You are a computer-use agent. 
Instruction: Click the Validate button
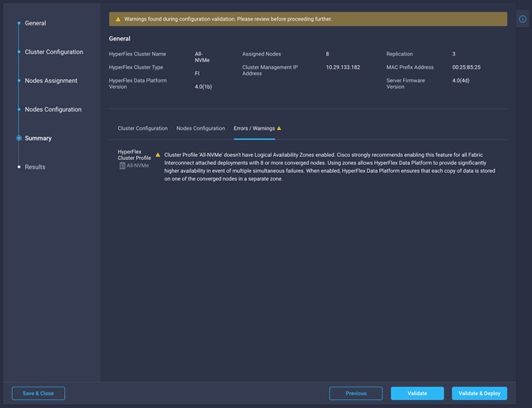(417, 394)
